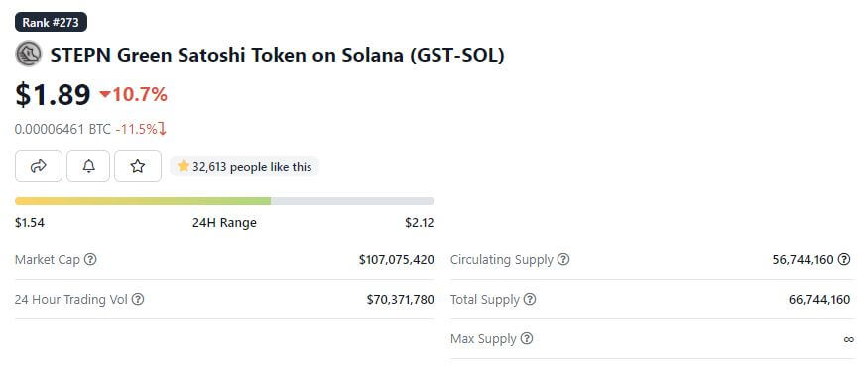Screen dimensions: 868x373
Task: Open Market Cap help question icon
Action: click(x=90, y=259)
